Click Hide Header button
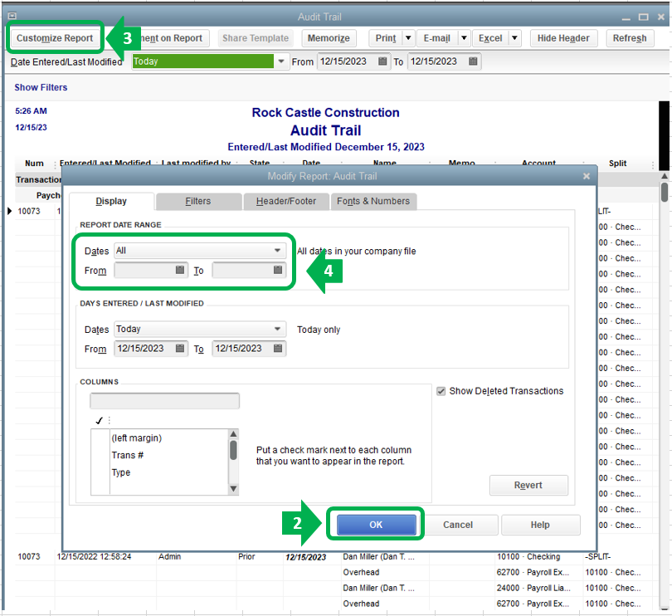 pos(563,38)
